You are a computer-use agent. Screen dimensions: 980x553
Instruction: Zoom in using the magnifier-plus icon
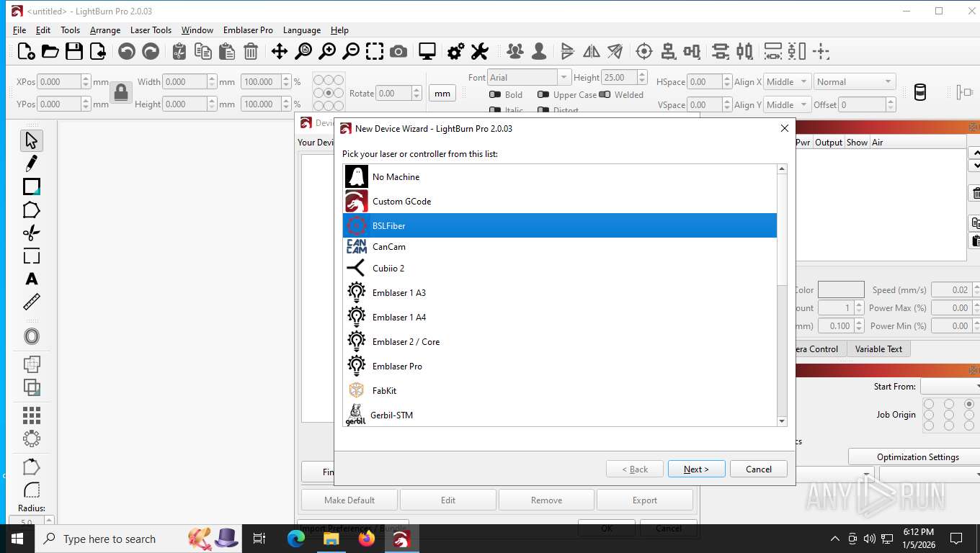[x=327, y=51]
